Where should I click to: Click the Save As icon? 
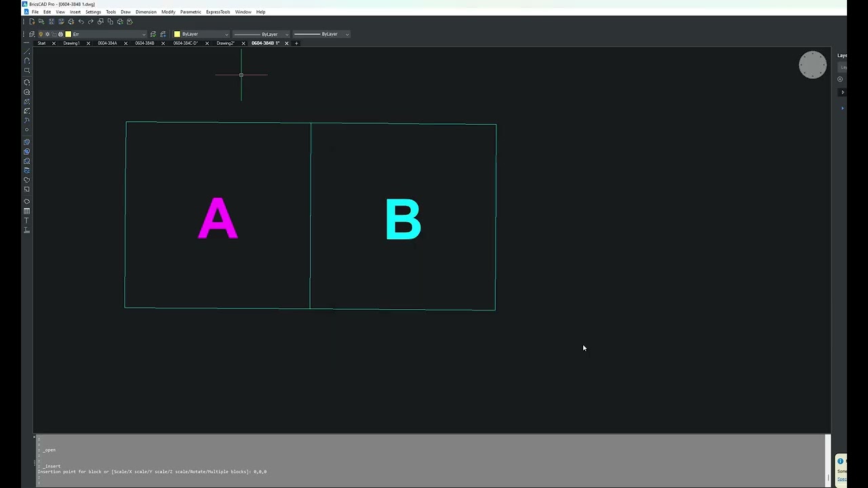coord(61,22)
